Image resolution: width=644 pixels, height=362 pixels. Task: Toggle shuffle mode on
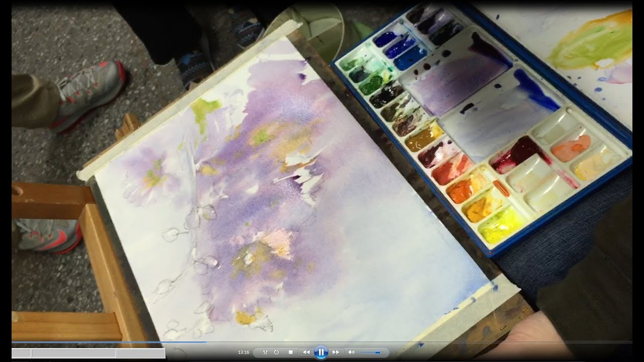(x=265, y=352)
